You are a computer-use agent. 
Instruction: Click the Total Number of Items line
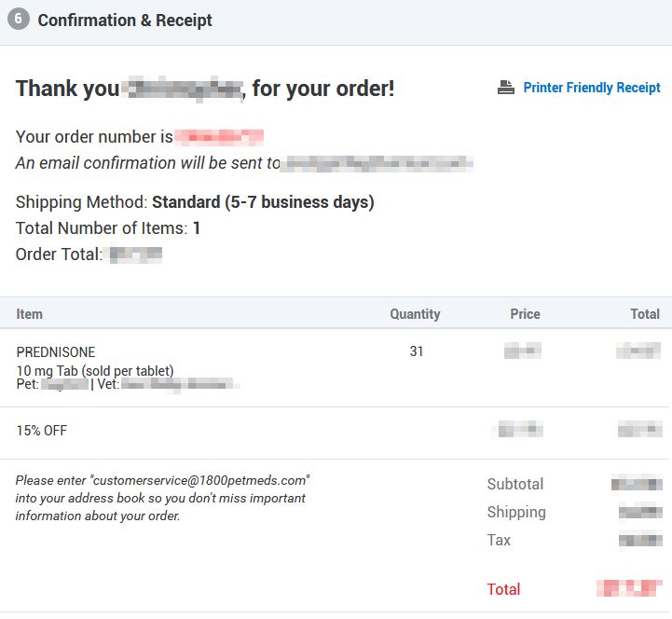108,228
